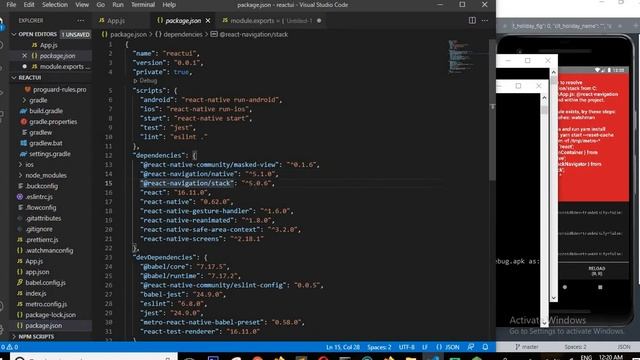Change end of line via LF
The image size is (640, 360).
click(425, 347)
